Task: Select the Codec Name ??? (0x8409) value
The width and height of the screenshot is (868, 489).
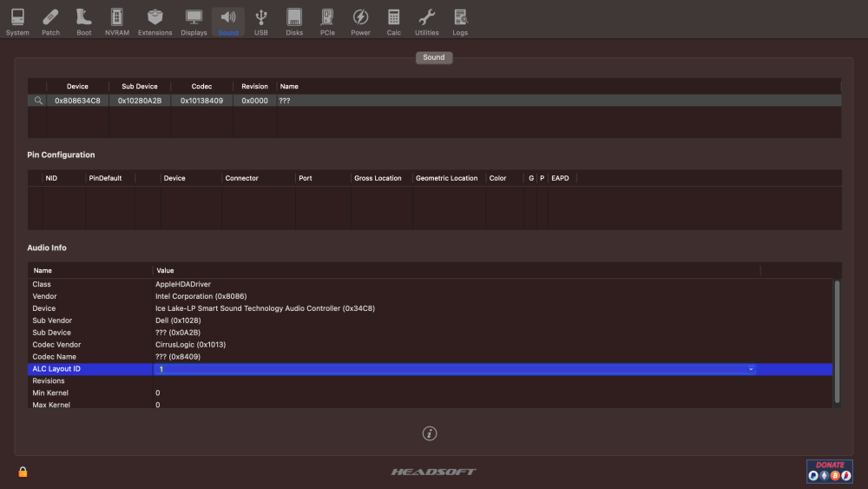Action: tap(178, 357)
